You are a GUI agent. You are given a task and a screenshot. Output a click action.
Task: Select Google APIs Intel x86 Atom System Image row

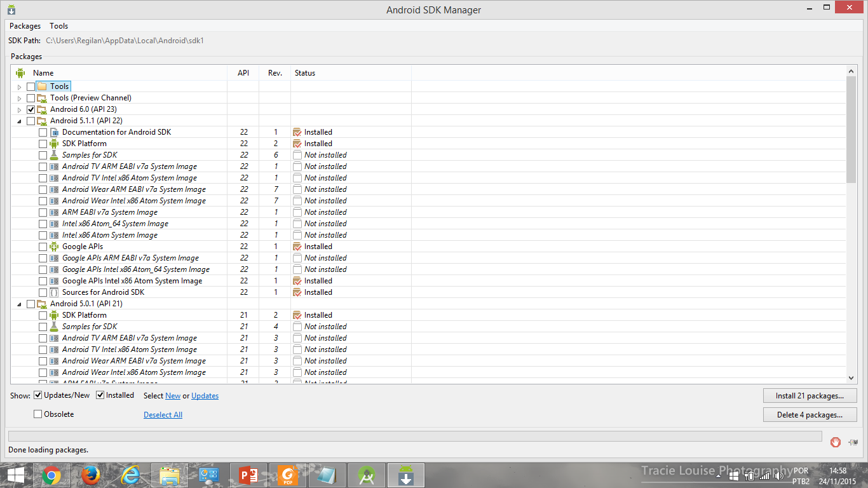pyautogui.click(x=430, y=281)
